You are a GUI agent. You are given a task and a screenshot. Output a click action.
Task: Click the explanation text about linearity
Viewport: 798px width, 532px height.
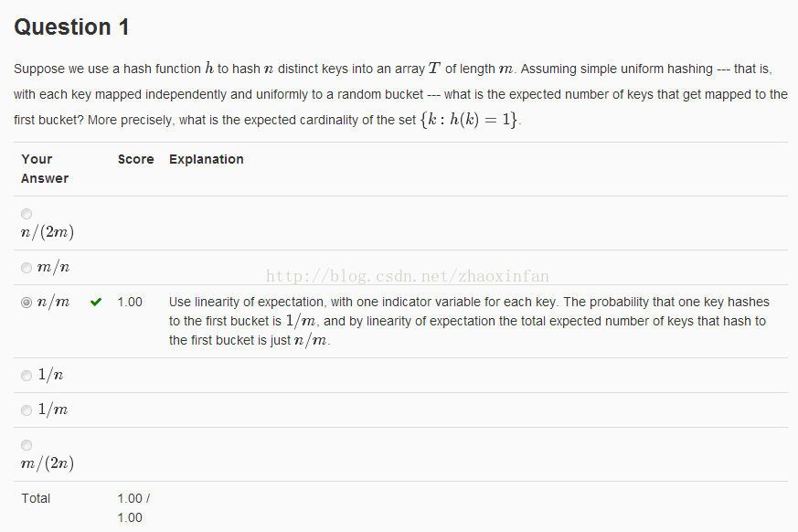[x=469, y=321]
